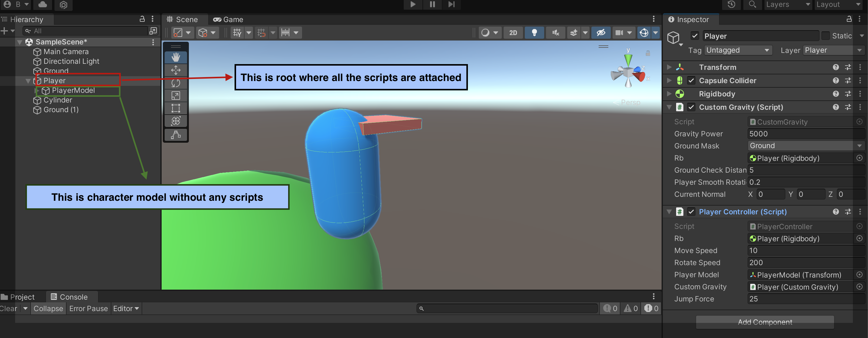868x338 pixels.
Task: Click the Step frame button
Action: click(x=451, y=5)
